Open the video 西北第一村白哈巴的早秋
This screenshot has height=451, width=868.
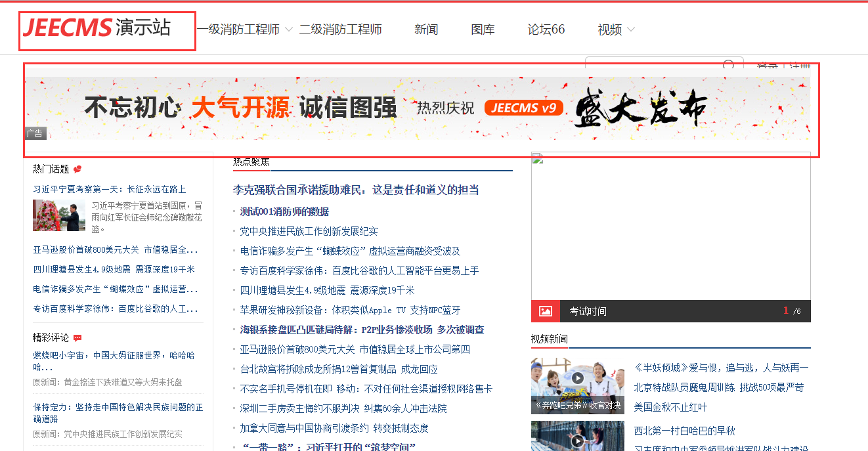685,431
